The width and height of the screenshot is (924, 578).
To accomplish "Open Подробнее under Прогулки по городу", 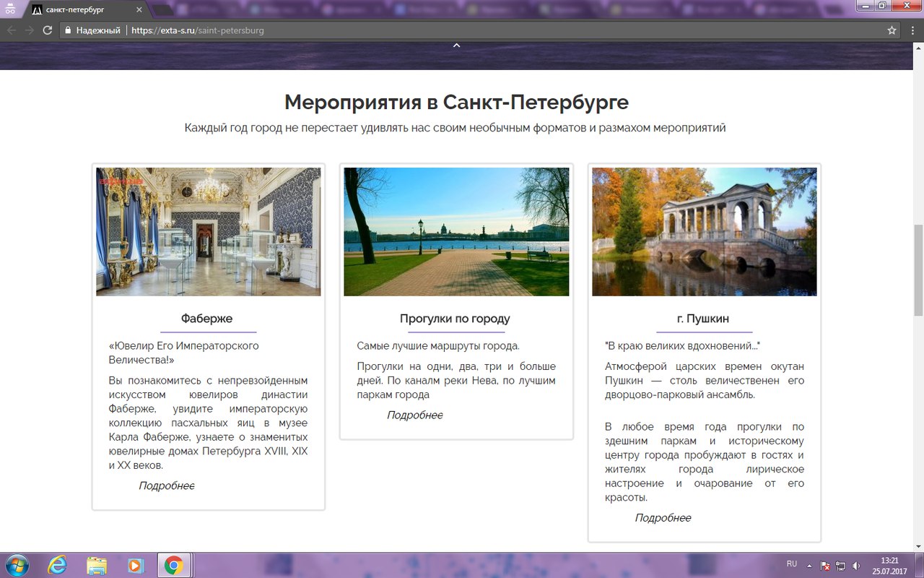I will [415, 415].
